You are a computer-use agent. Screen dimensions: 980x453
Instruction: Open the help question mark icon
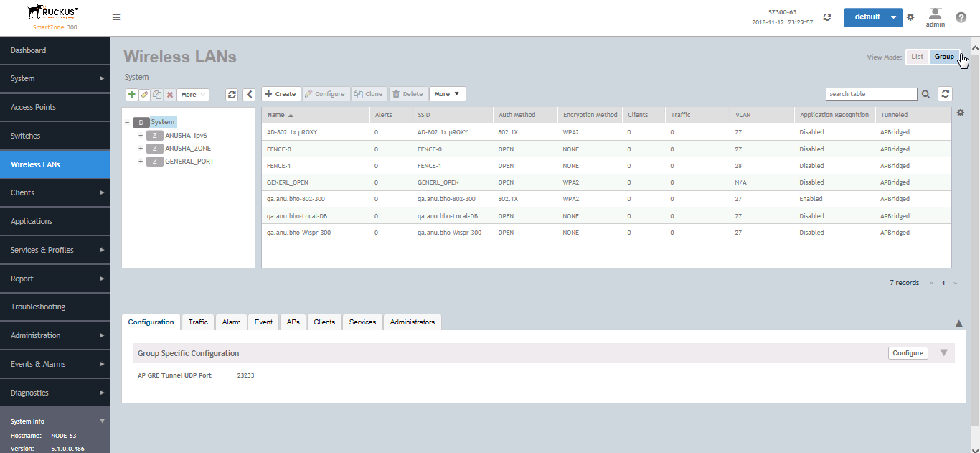click(961, 17)
